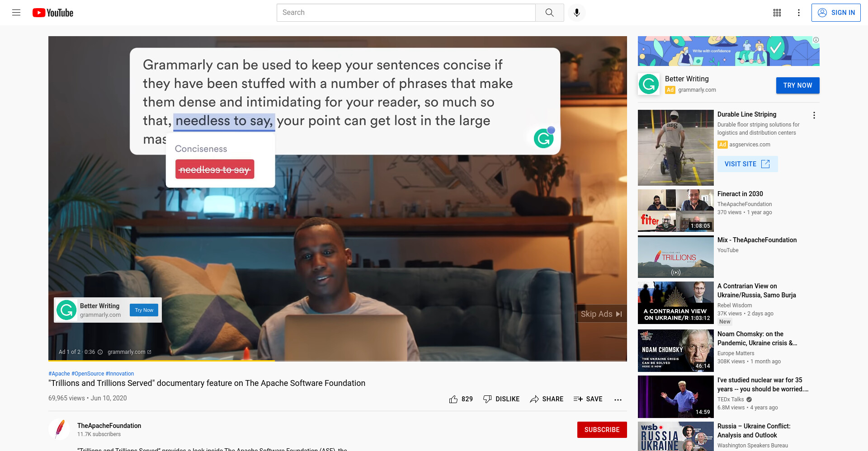The height and width of the screenshot is (451, 868).
Task: Click the A Contrarian View video title
Action: [757, 291]
